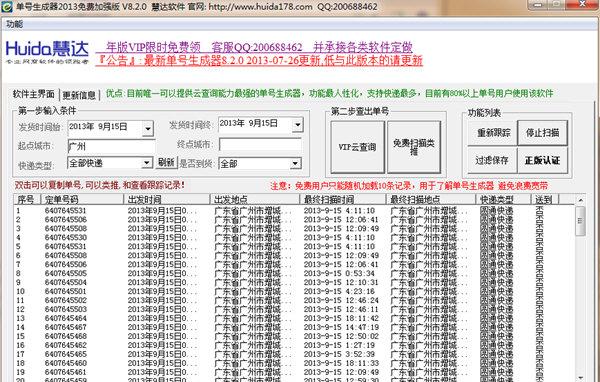
Task: Select order number 6407645464
Action: (x=66, y=318)
